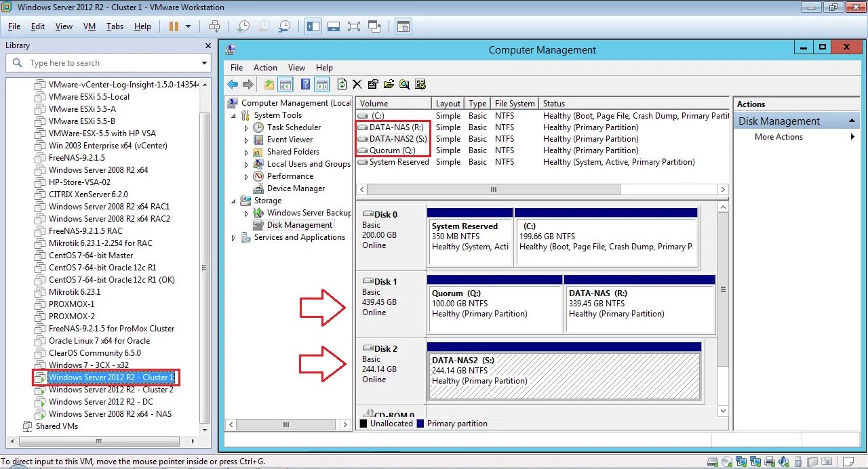This screenshot has width=868, height=469.
Task: Open the dropdown arrow next to pause
Action: (188, 26)
